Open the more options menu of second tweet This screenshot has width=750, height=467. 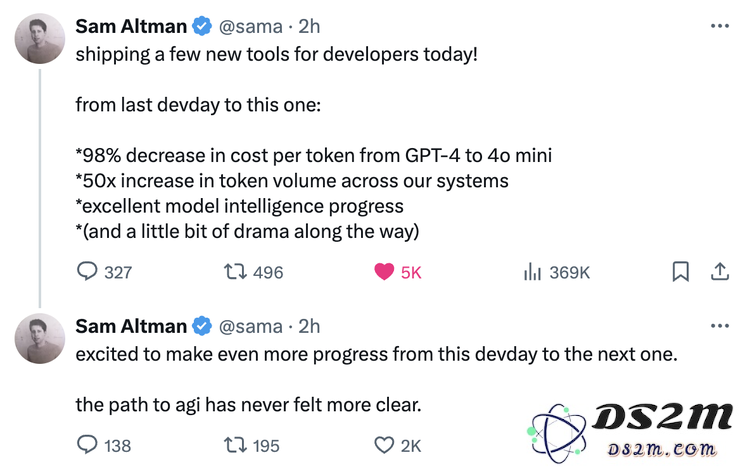click(719, 326)
